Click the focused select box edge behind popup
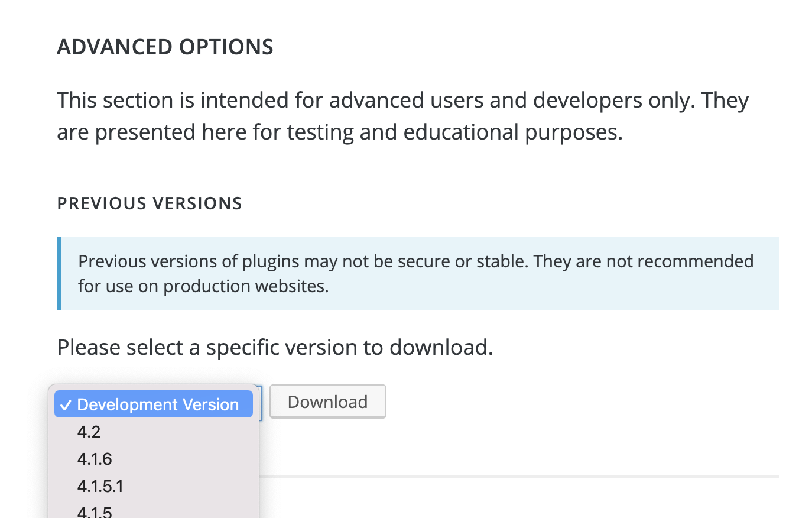The width and height of the screenshot is (812, 518). tap(260, 403)
